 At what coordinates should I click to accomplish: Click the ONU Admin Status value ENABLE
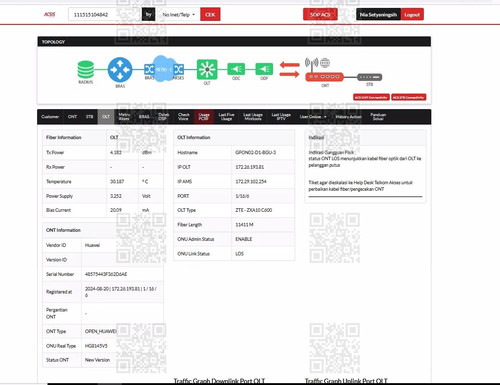pos(244,239)
